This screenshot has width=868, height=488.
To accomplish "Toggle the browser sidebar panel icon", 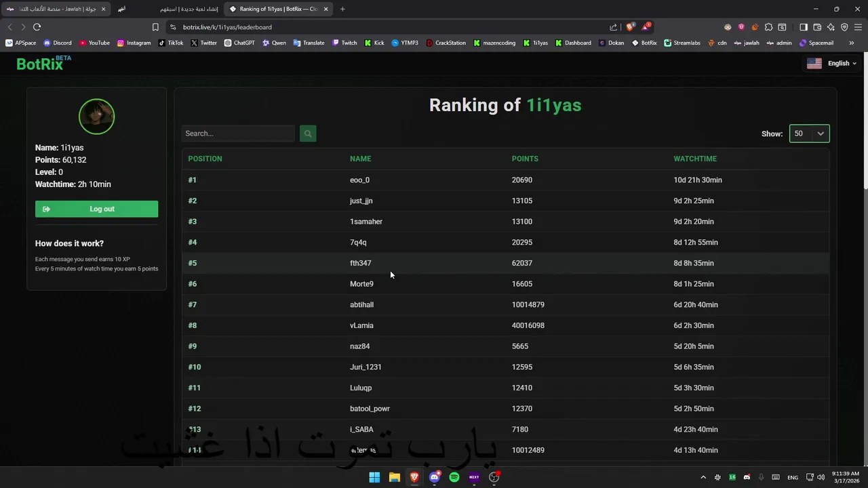I will [804, 27].
